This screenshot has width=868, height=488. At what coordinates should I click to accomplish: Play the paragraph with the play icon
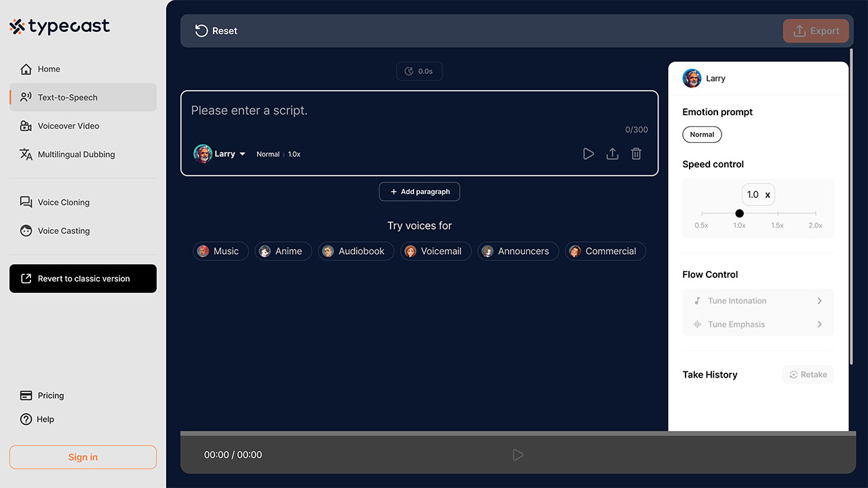[589, 154]
